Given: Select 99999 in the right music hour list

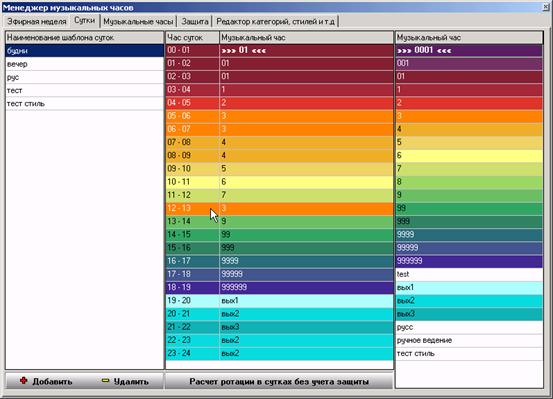Looking at the screenshot, I should click(469, 248).
